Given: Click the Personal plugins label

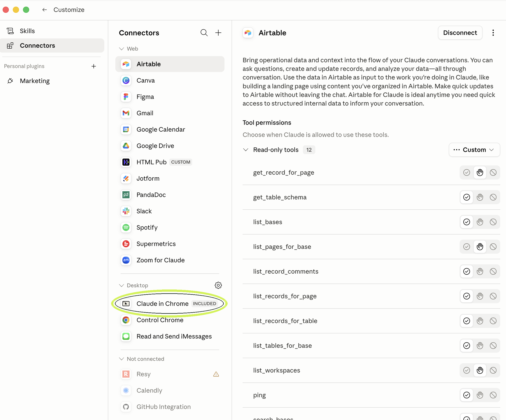Looking at the screenshot, I should [24, 66].
